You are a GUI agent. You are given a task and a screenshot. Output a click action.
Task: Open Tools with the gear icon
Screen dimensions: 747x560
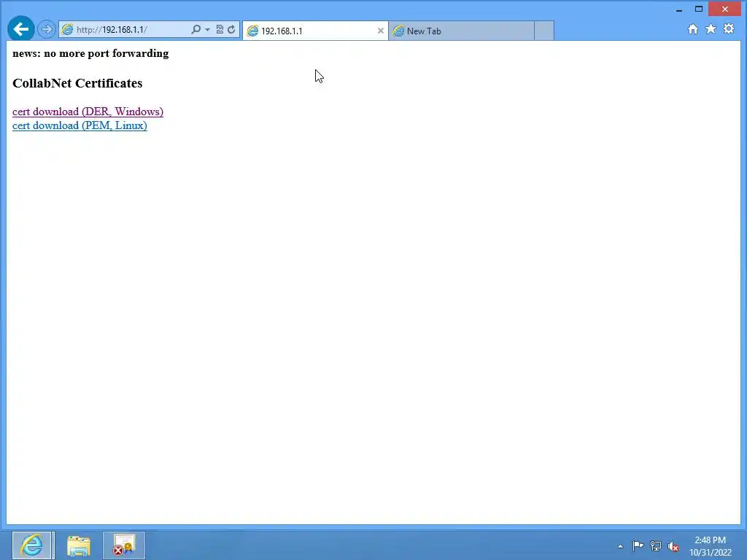pos(729,28)
